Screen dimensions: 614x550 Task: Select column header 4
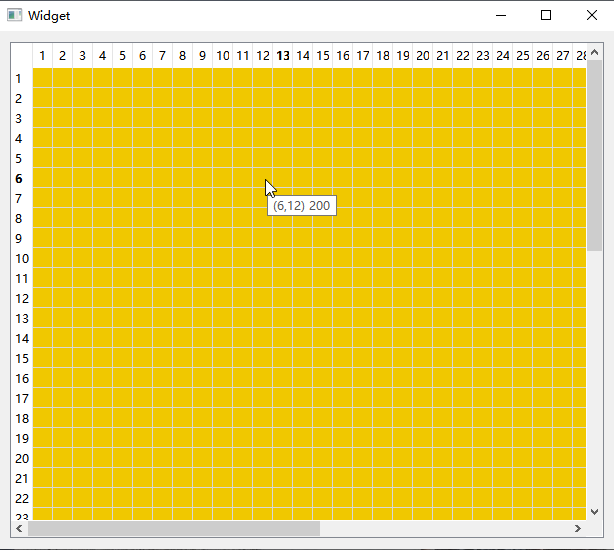point(103,56)
